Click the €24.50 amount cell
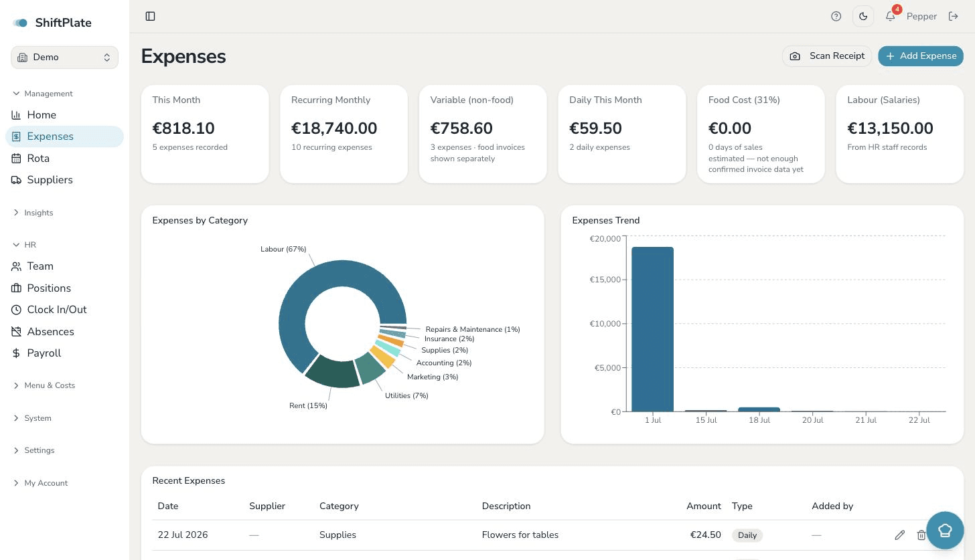This screenshot has height=560, width=975. pos(706,535)
